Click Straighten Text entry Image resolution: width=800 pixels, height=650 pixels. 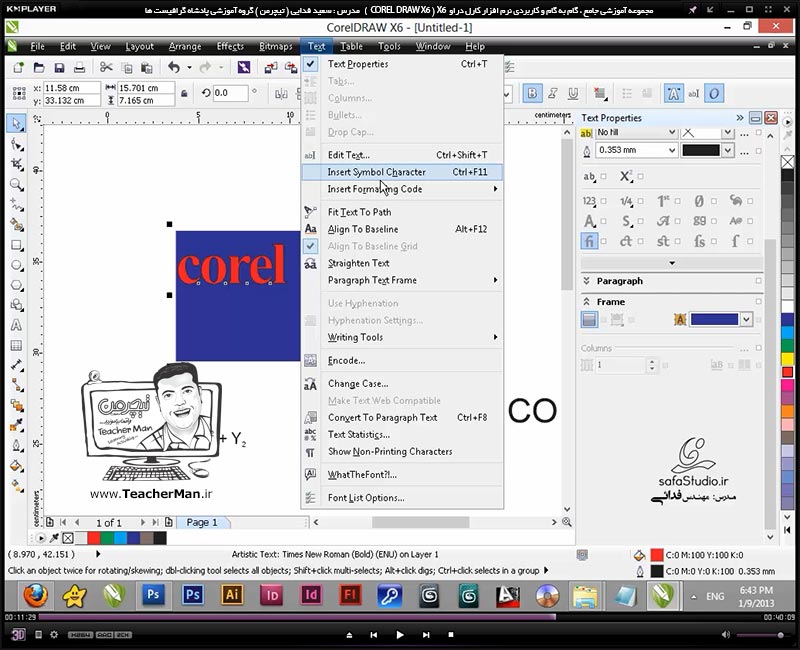pos(402,263)
